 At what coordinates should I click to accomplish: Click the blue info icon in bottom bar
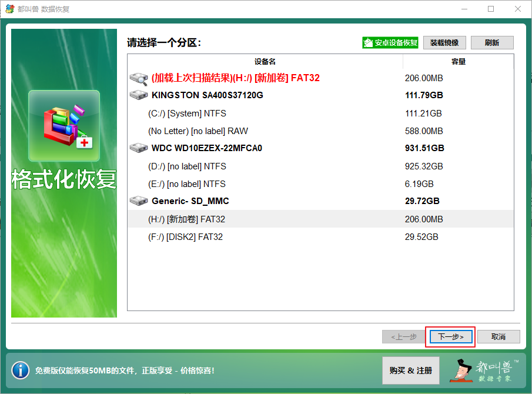(20, 370)
